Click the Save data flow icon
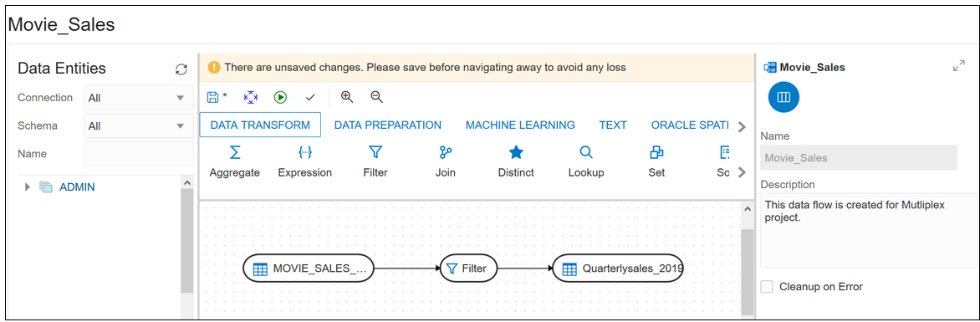This screenshot has height=322, width=980. coord(212,97)
